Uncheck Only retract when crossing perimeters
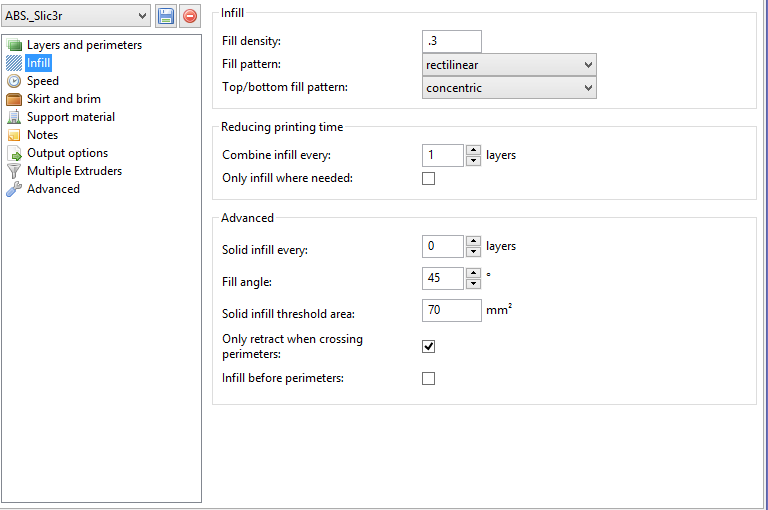768x510 pixels. 429,346
